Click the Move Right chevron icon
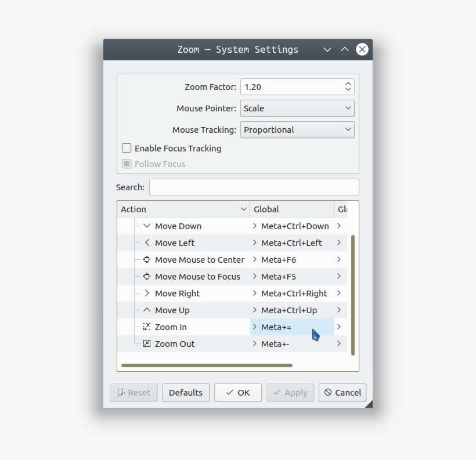This screenshot has width=476, height=460. click(x=147, y=294)
